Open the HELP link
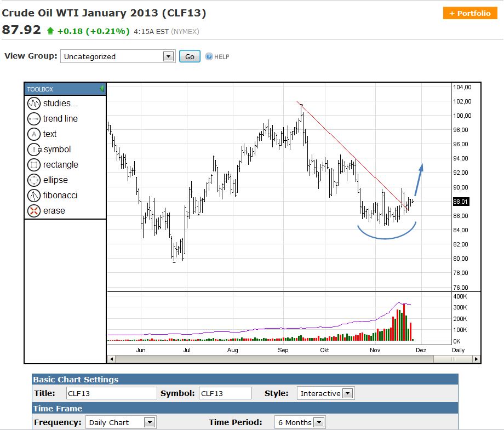Image resolution: width=504 pixels, height=430 pixels. tap(221, 57)
